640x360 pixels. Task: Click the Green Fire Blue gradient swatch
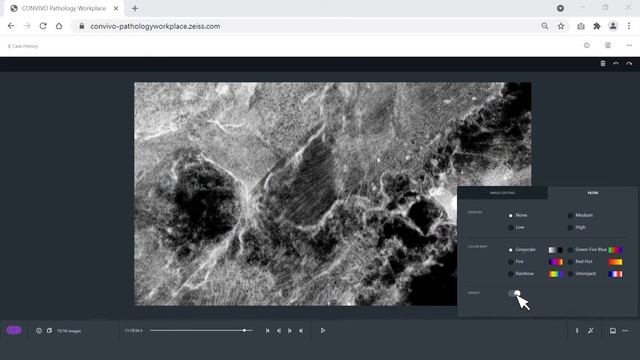pyautogui.click(x=615, y=250)
